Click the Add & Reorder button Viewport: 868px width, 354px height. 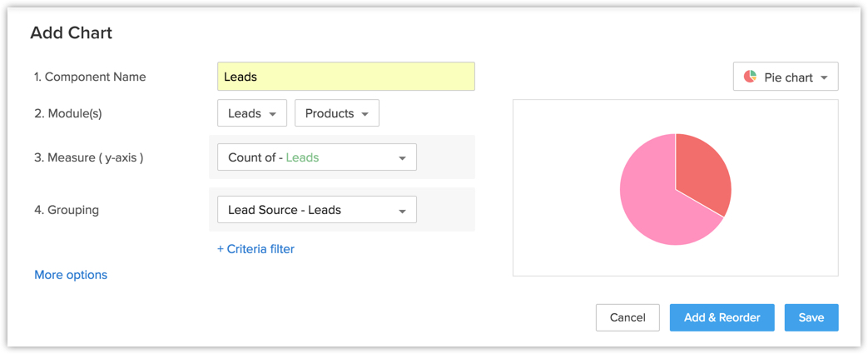point(722,317)
